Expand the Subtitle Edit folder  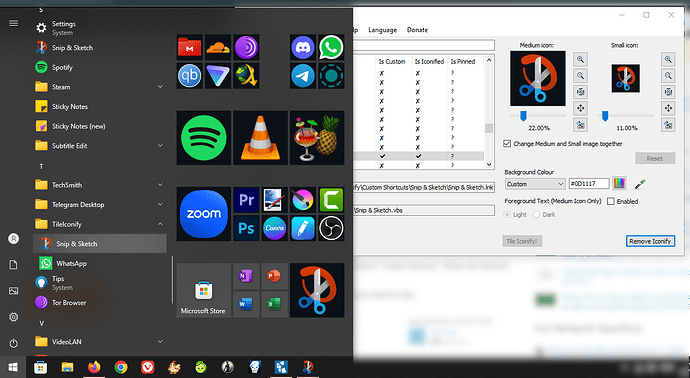[160, 145]
